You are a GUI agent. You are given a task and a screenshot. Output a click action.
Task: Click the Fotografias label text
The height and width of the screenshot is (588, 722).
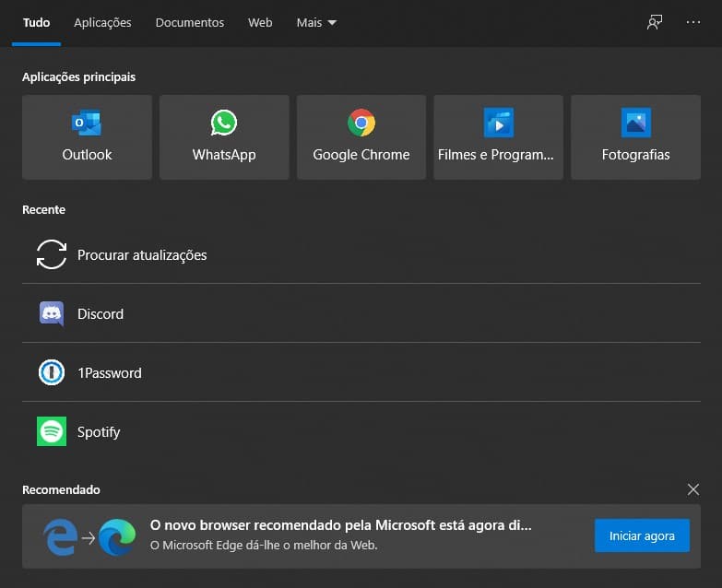636,155
